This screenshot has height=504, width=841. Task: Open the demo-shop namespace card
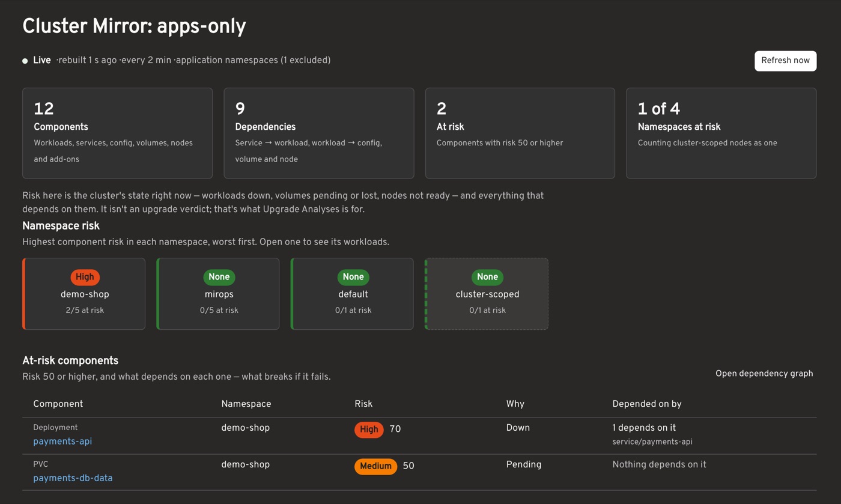coord(84,294)
